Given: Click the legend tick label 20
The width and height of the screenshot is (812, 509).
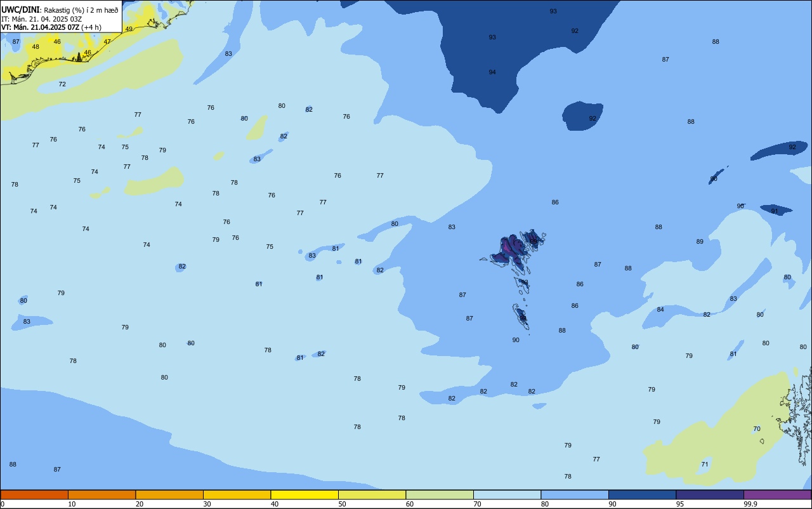Looking at the screenshot, I should click(x=140, y=504).
